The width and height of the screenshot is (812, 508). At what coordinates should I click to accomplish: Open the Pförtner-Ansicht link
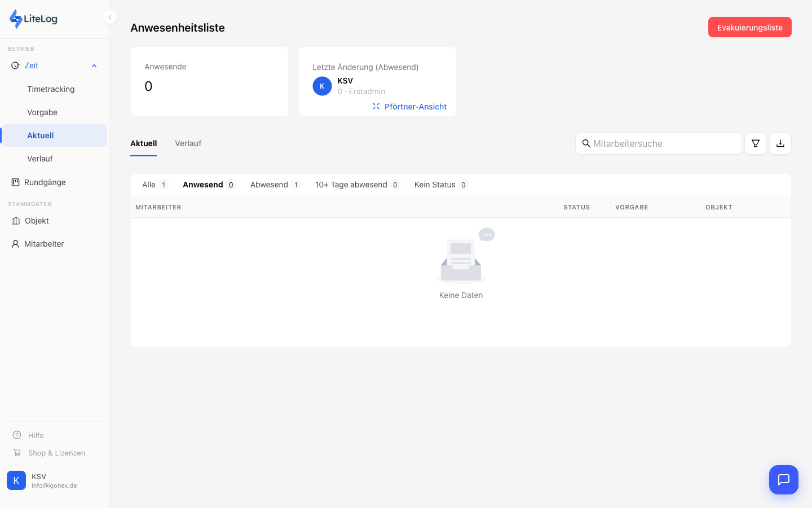pos(415,107)
